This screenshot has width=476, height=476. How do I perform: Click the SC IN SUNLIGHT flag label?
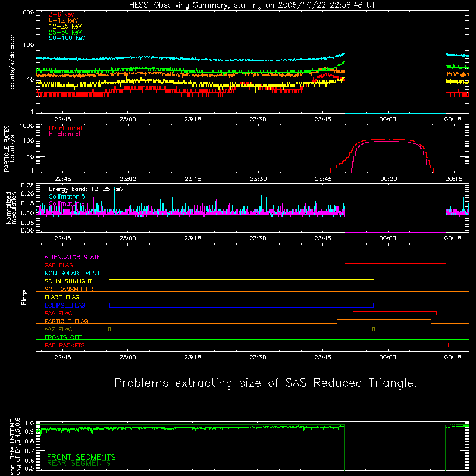point(68,281)
